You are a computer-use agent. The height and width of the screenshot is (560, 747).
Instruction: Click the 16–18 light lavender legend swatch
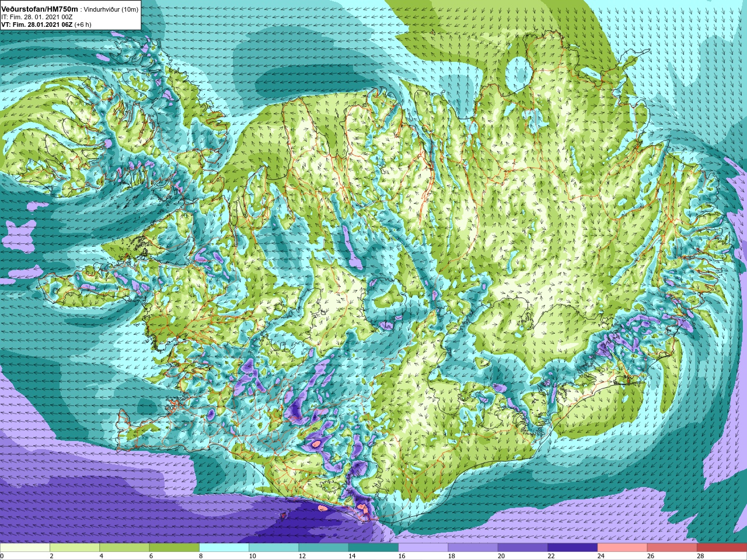tap(423, 548)
